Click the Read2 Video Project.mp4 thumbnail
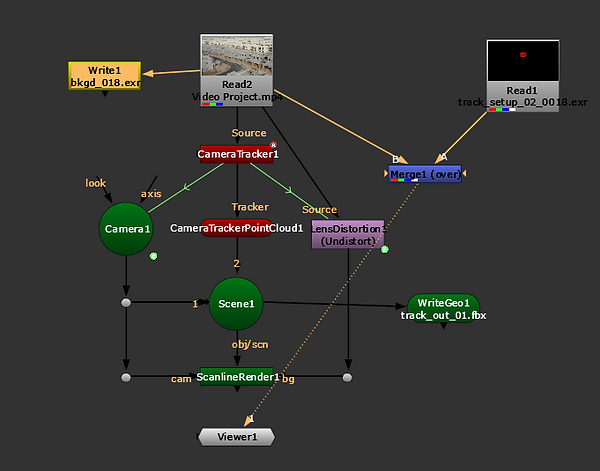The image size is (600, 471). [237, 55]
